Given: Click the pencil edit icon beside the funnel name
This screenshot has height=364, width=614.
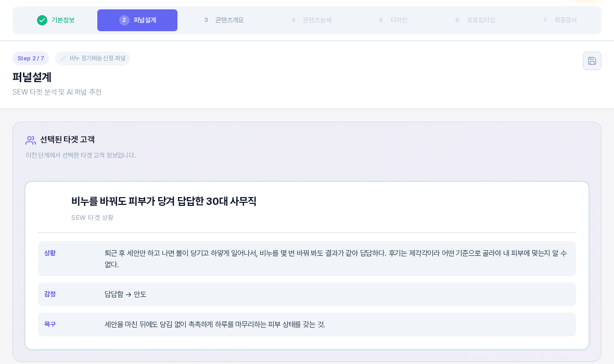Looking at the screenshot, I should tap(63, 58).
